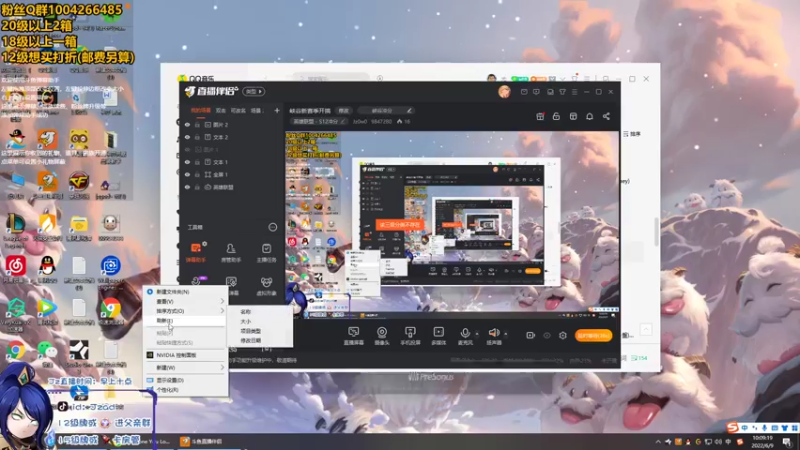Image resolution: width=800 pixels, height=450 pixels.
Task: Sort by 名称 in the submenu
Action: tap(260, 311)
